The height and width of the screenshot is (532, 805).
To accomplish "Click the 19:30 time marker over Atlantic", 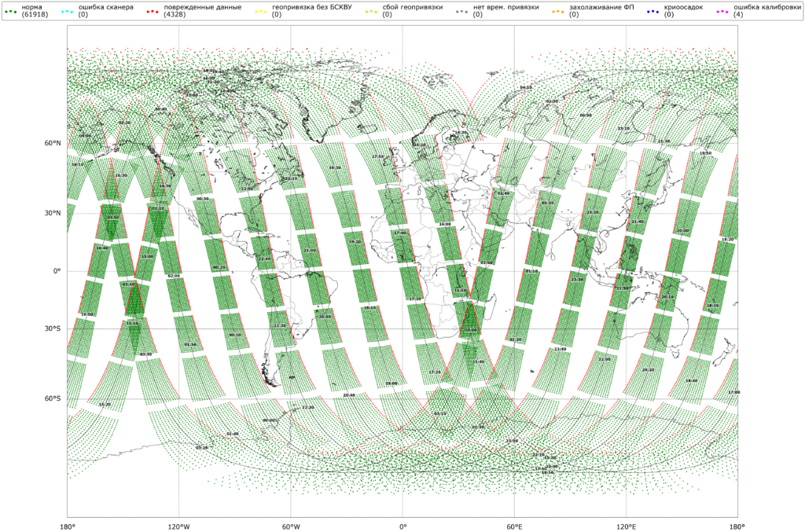I will (x=335, y=167).
